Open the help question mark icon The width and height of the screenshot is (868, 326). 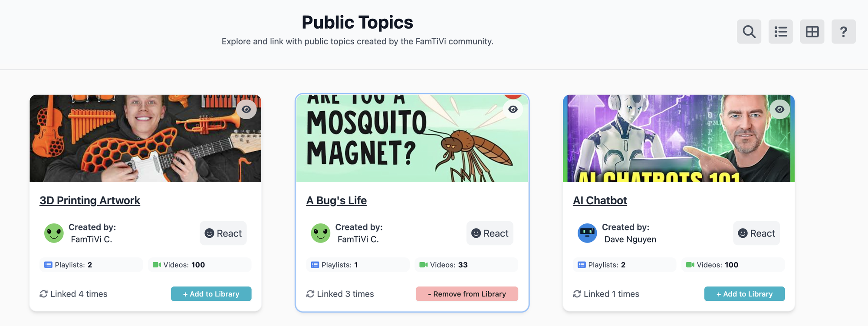[x=843, y=32]
